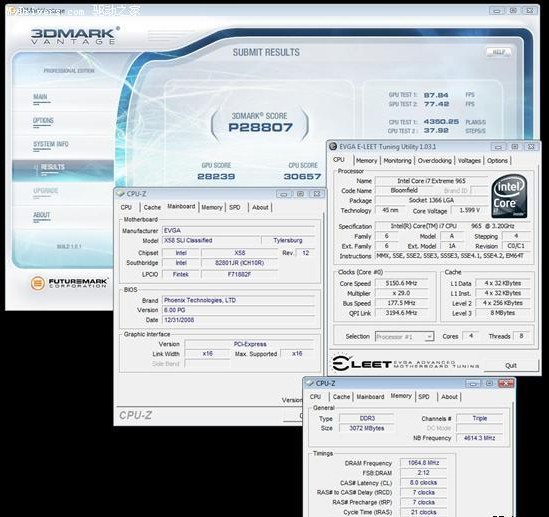Switch to Cache tab in Memory CPU-Z window
This screenshot has width=549, height=517.
coord(341,397)
